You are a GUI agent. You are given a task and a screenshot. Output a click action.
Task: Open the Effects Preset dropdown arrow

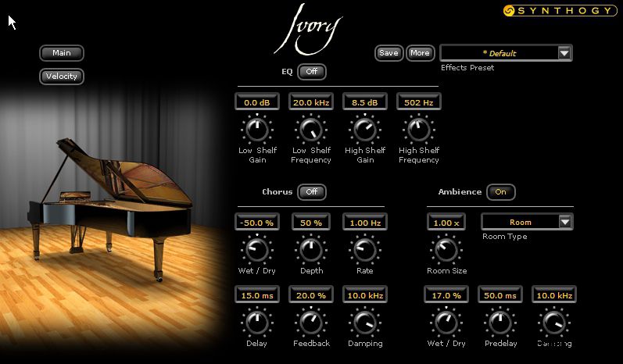(564, 53)
